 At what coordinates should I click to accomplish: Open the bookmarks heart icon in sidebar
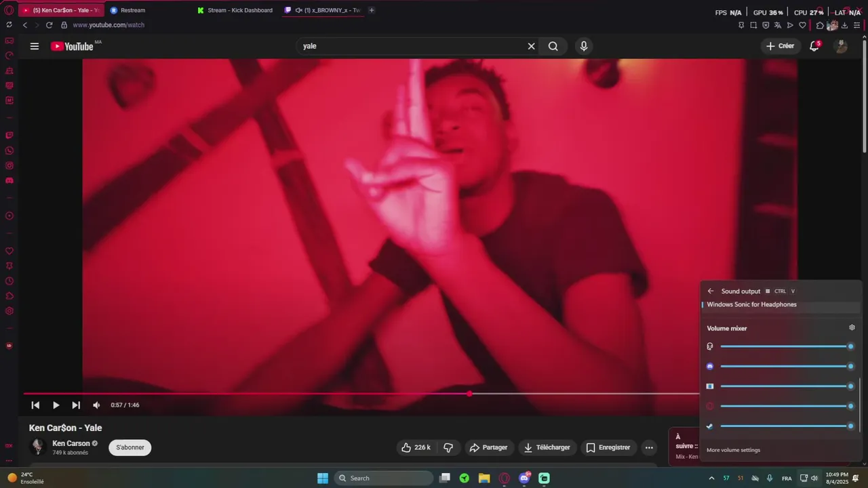click(x=9, y=251)
